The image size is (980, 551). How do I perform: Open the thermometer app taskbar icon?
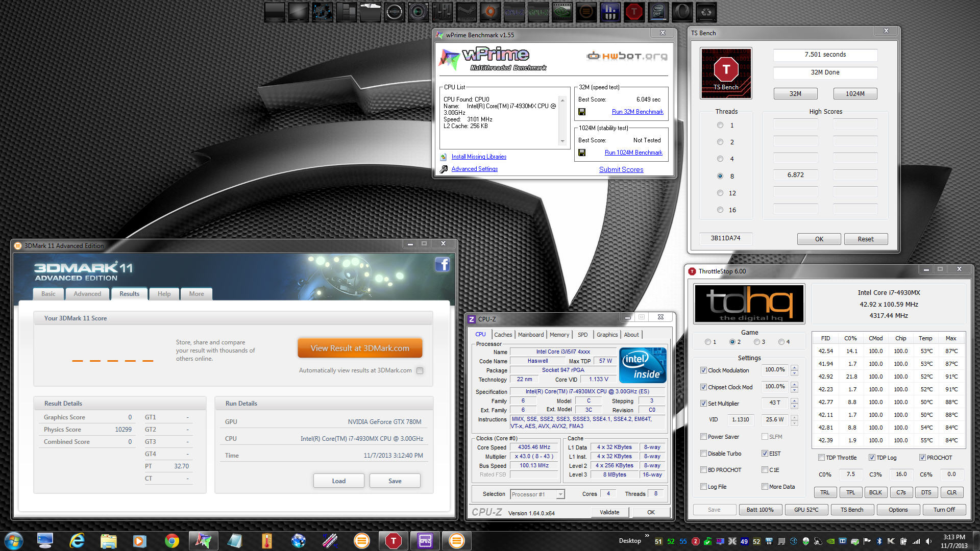pos(267,540)
